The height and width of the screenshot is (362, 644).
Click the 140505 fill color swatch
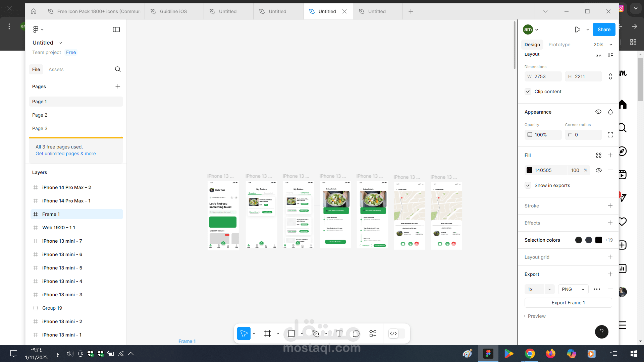point(530,170)
